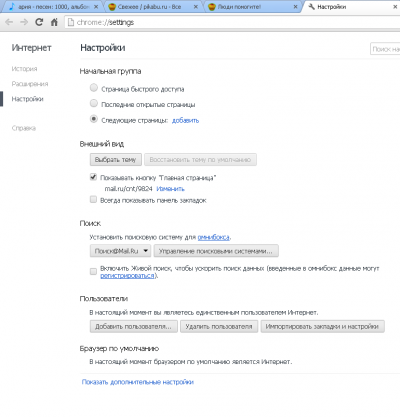Viewport: 400px width, 417px height.
Task: Open История in the left sidebar
Action: pos(24,69)
